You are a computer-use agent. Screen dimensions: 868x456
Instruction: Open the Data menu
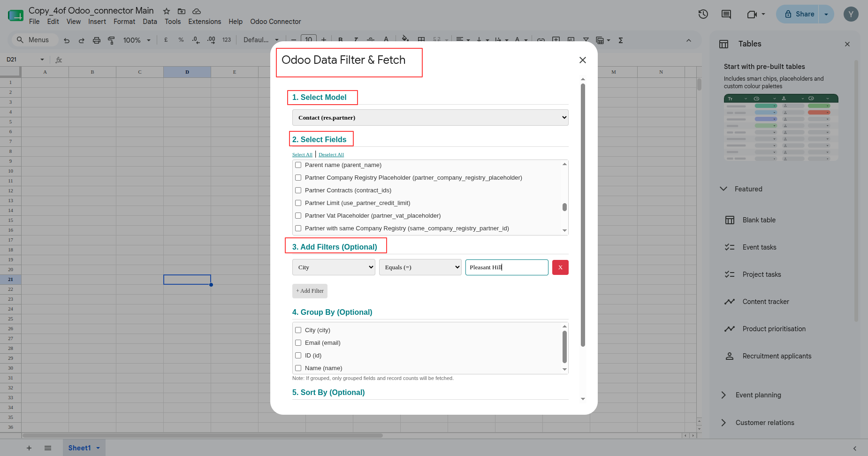(x=150, y=22)
